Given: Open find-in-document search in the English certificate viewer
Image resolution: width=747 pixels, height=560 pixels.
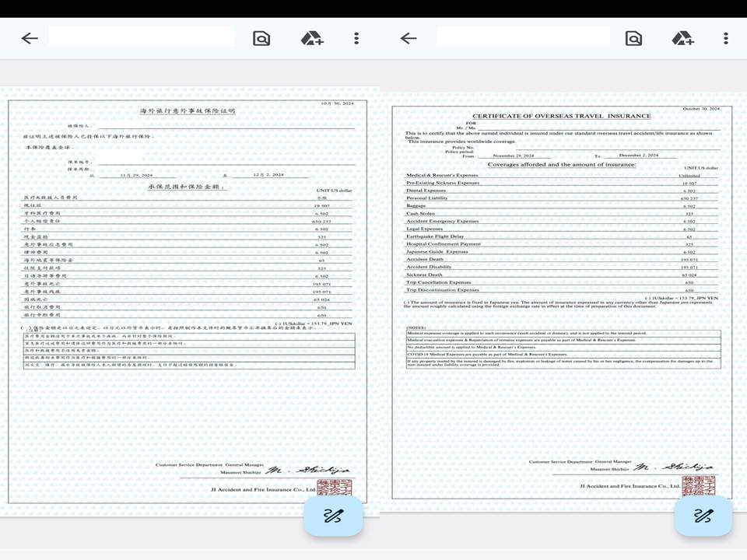Looking at the screenshot, I should click(x=633, y=38).
